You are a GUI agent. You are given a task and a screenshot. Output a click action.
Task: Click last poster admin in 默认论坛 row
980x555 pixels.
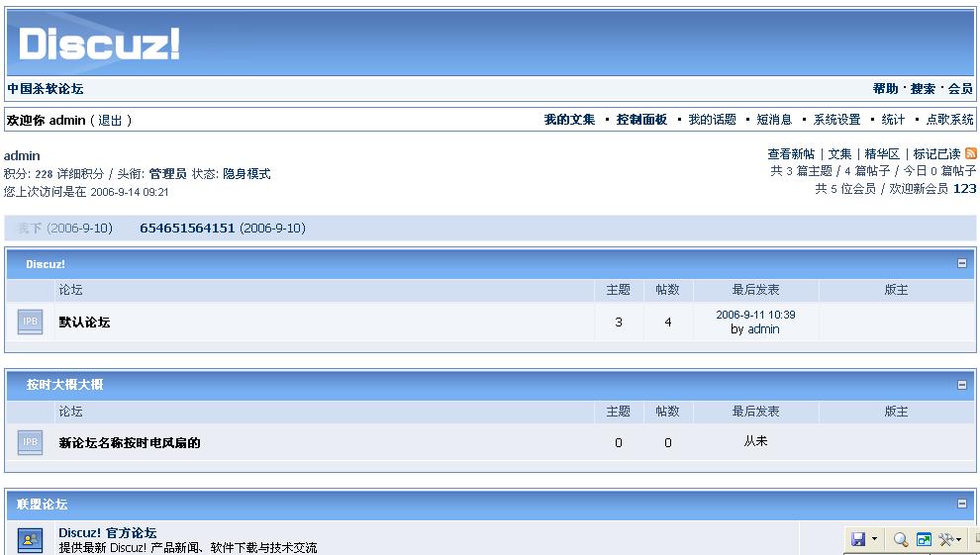[x=764, y=329]
